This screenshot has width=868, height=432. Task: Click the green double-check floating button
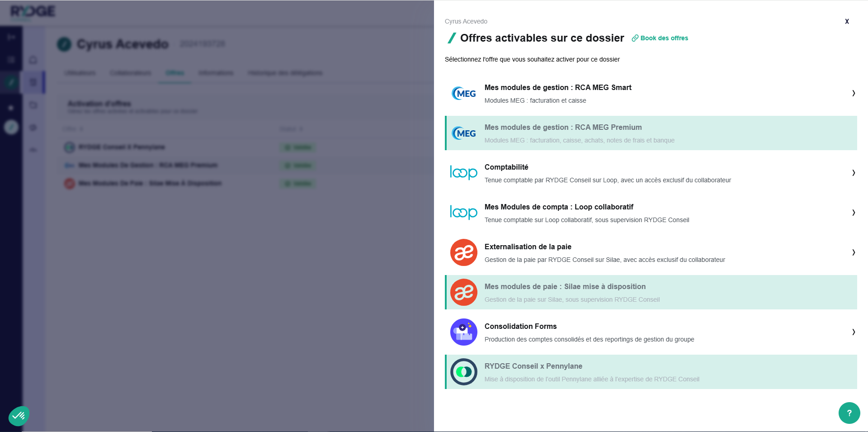(19, 416)
